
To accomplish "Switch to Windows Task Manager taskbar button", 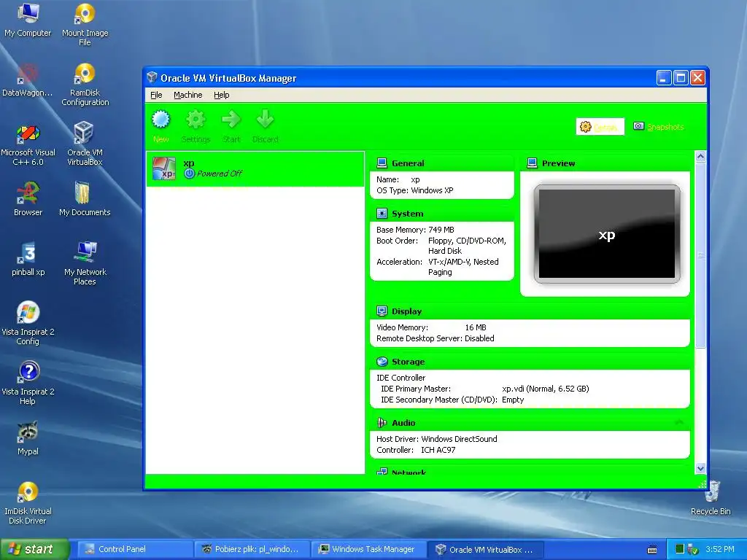I will coord(370,549).
